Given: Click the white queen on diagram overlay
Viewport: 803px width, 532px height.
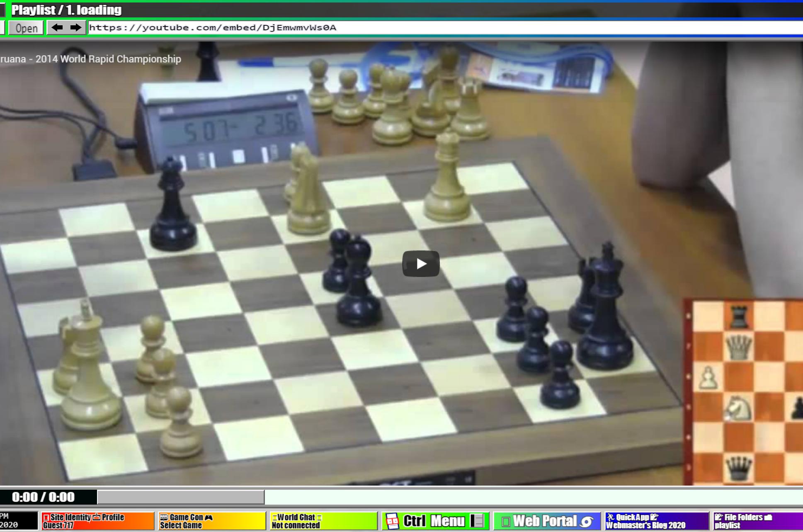Looking at the screenshot, I should click(739, 347).
